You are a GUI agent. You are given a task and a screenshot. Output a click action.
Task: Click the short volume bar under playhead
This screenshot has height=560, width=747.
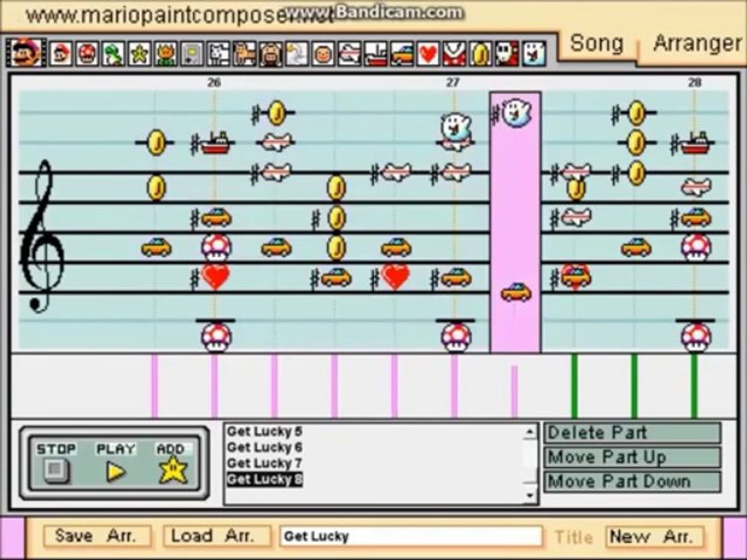click(x=514, y=391)
